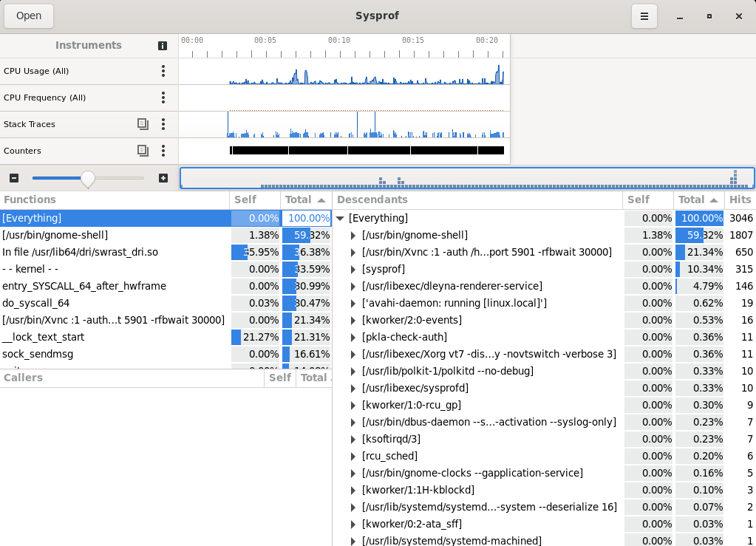Open the hamburger menu in header bar
Viewport: 756px width, 546px height.
click(x=644, y=16)
